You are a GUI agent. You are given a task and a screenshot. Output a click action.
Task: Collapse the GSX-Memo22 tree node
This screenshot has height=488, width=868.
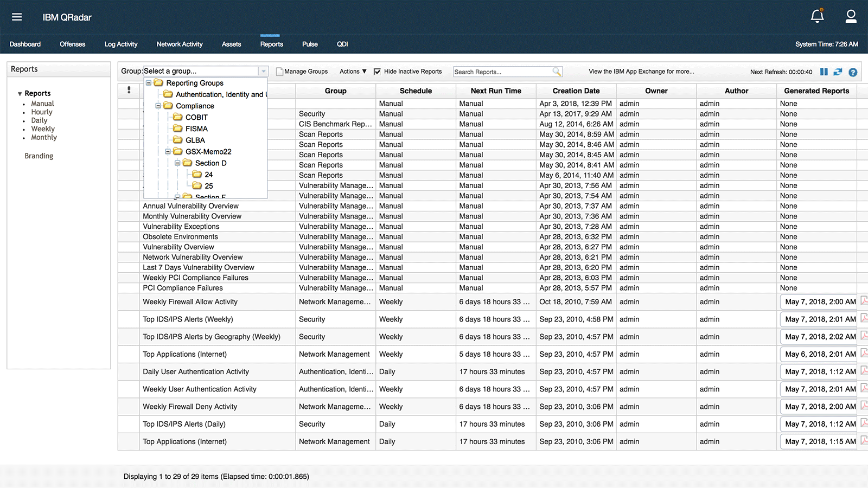(x=168, y=152)
